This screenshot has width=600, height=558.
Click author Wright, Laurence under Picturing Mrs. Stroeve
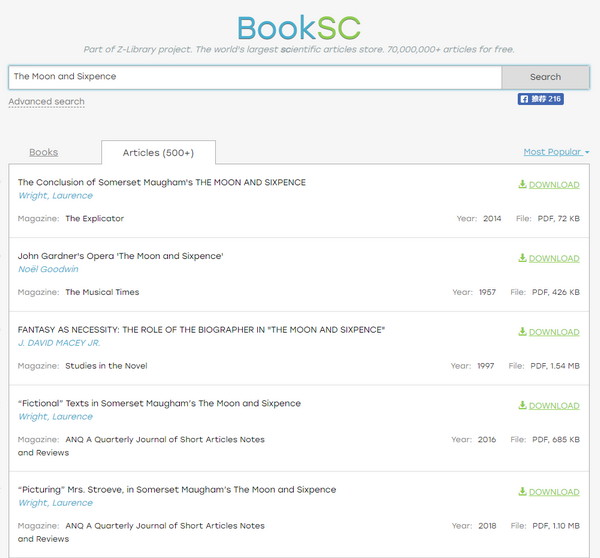click(x=55, y=503)
